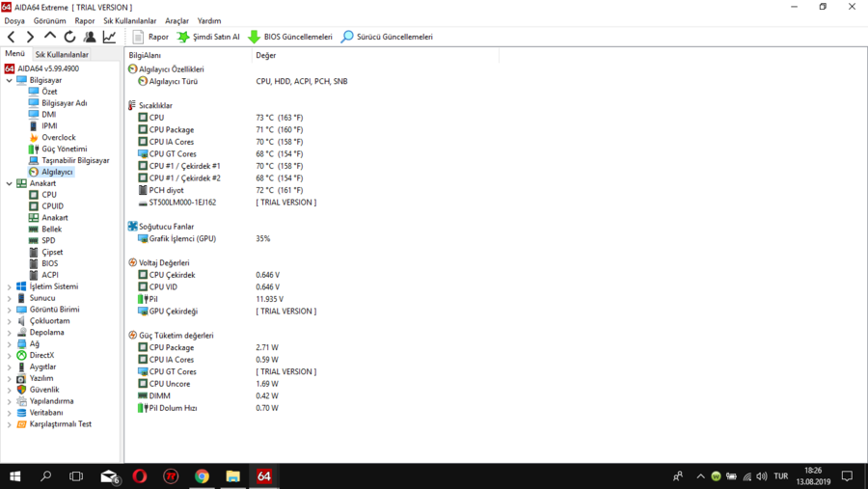Image resolution: width=868 pixels, height=489 pixels.
Task: Open Güç Yönetimi page
Action: click(x=58, y=149)
